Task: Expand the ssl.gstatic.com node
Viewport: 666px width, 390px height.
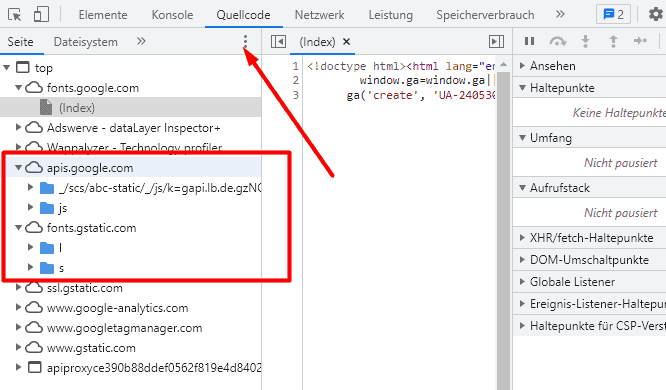Action: coord(18,287)
